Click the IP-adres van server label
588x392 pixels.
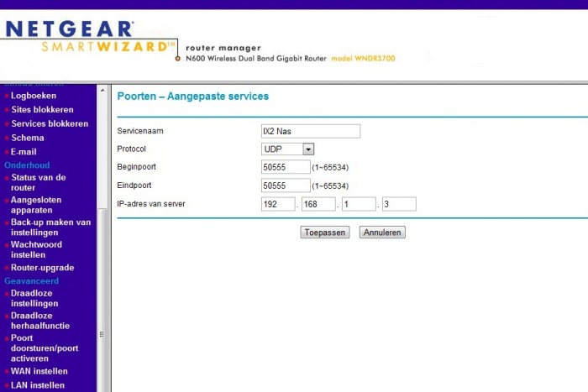151,204
